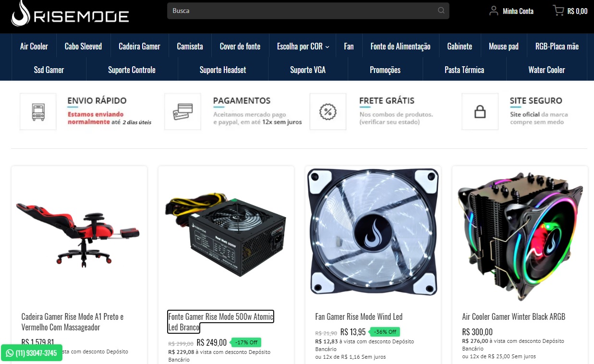Click the Rise Mode logo
This screenshot has width=594, height=364.
click(70, 13)
